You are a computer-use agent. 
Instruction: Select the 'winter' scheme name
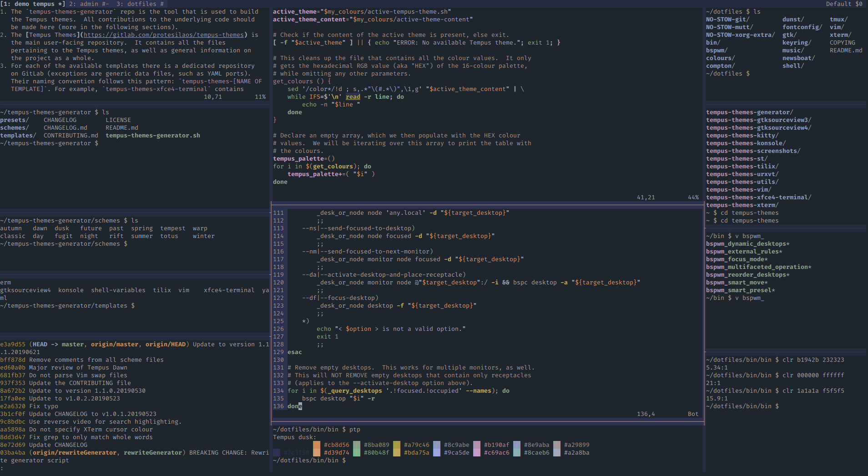pos(204,236)
